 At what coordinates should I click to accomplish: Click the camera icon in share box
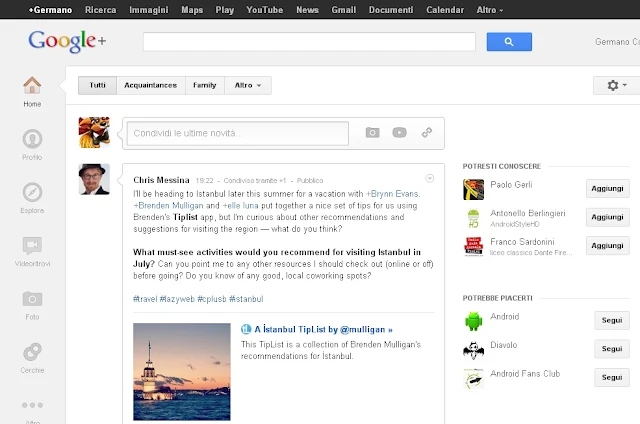372,133
